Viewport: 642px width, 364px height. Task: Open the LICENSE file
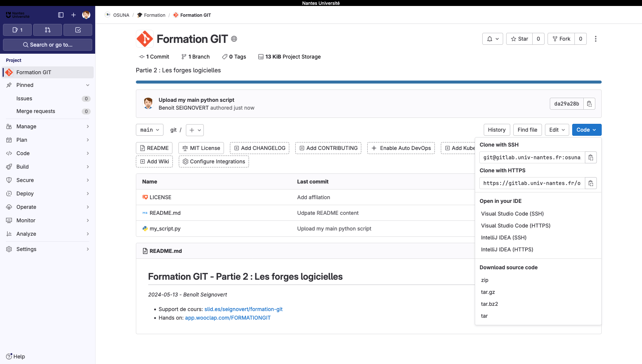160,197
